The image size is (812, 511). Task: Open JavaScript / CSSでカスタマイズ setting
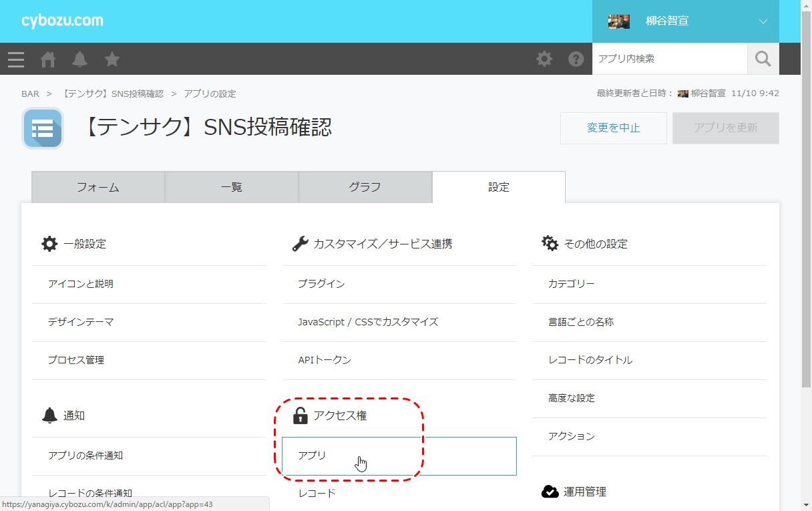pos(399,322)
